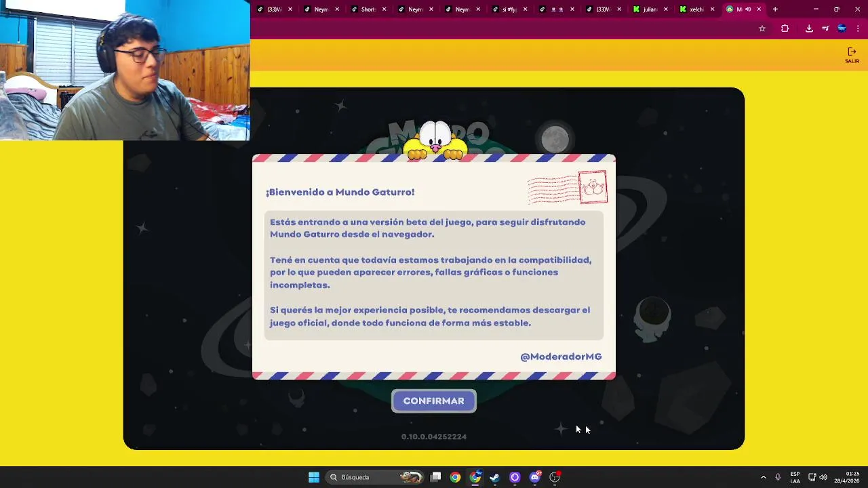
Task: Close the Shorts tab
Action: [x=384, y=9]
